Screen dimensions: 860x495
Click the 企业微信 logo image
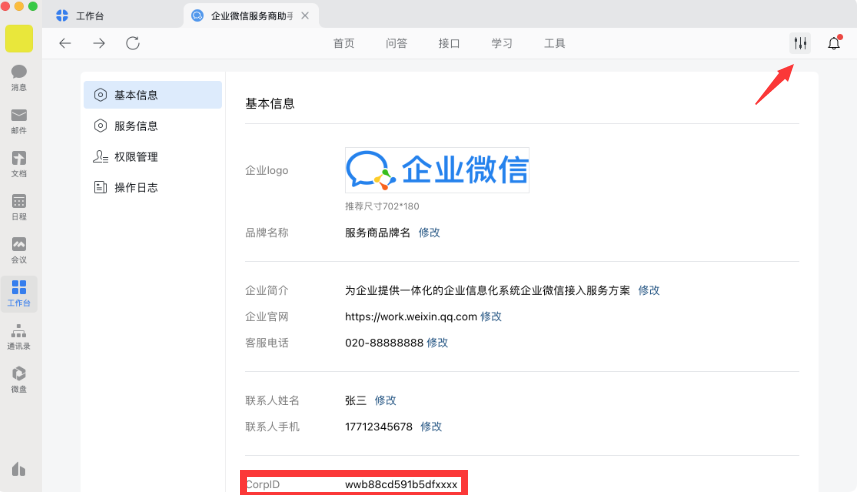coord(437,170)
